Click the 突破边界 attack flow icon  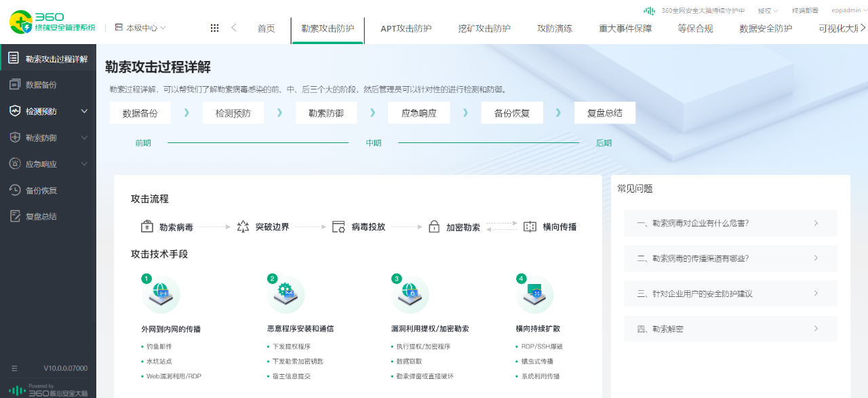[x=243, y=226]
